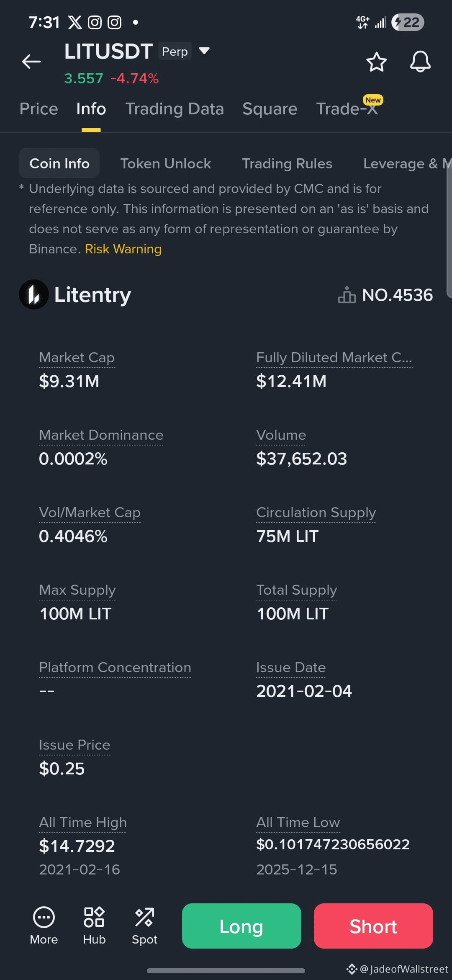Select the Price tab
The width and height of the screenshot is (452, 980).
click(x=39, y=109)
